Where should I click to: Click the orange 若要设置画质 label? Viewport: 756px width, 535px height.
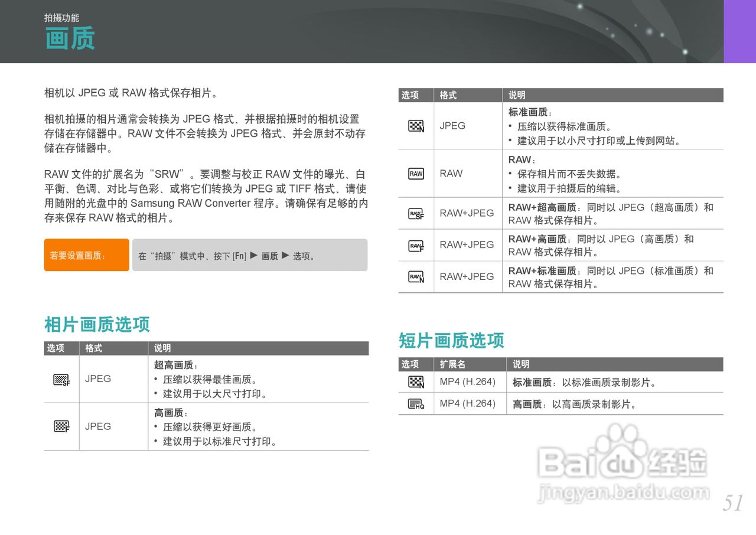(x=86, y=255)
